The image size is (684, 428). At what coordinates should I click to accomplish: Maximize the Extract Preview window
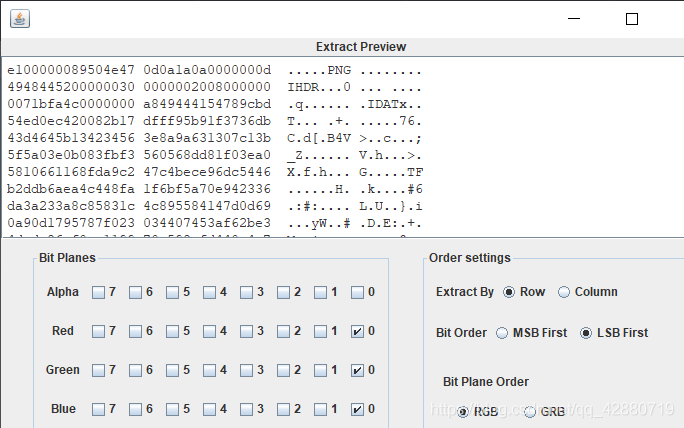coord(632,19)
